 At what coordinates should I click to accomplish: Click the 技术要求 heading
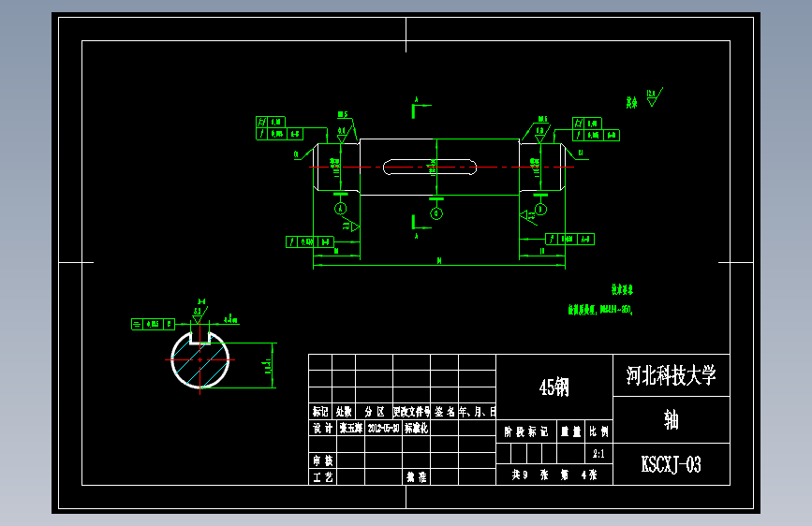tap(622, 289)
